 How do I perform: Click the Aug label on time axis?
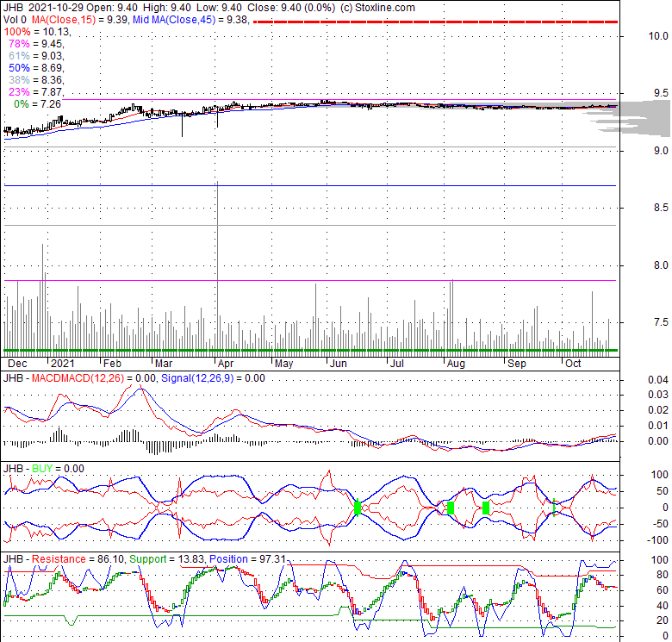pyautogui.click(x=456, y=364)
